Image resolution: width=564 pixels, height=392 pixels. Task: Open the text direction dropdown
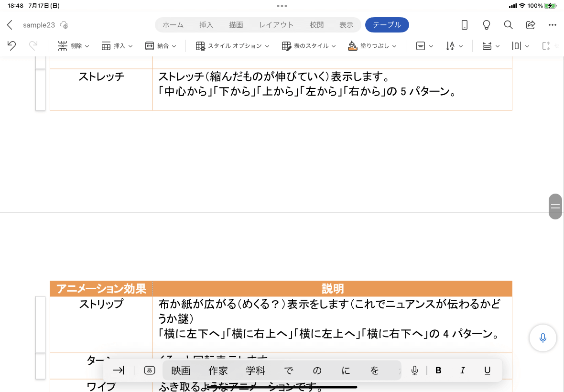(454, 46)
